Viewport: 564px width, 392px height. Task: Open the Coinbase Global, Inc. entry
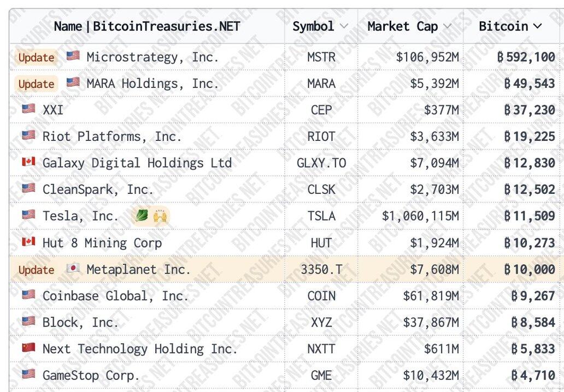coord(115,296)
